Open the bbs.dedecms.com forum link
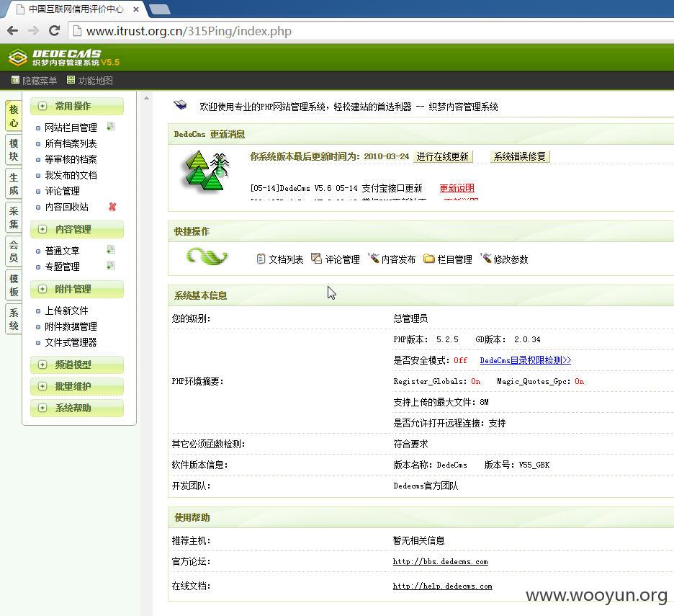The image size is (674, 616). pos(440,561)
